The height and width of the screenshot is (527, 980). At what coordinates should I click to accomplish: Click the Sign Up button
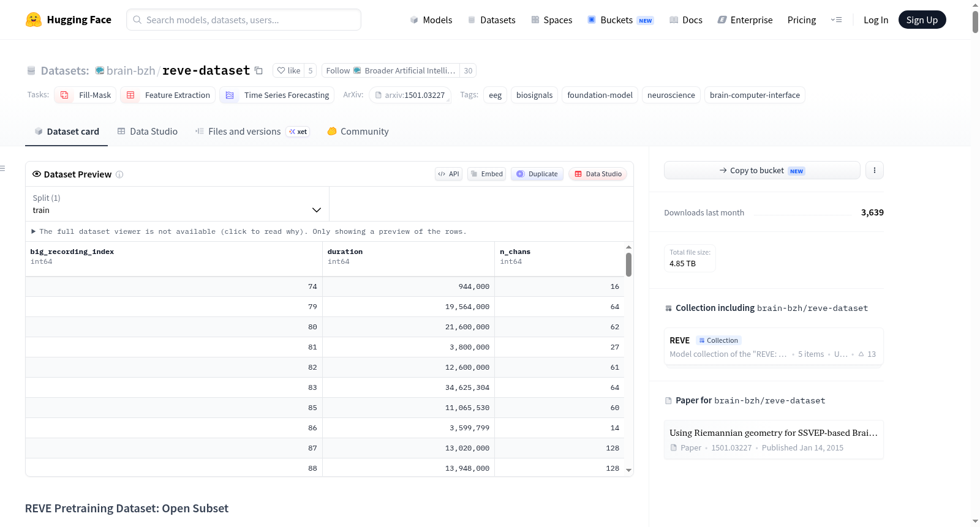pyautogui.click(x=922, y=20)
